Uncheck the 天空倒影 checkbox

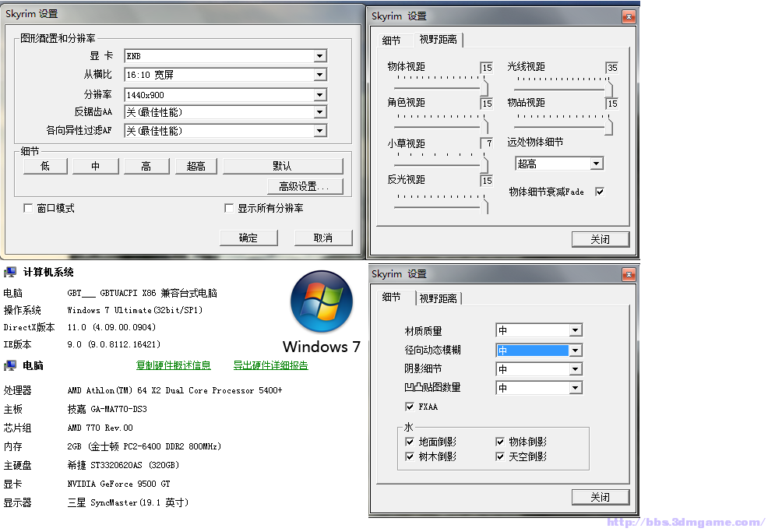click(499, 456)
